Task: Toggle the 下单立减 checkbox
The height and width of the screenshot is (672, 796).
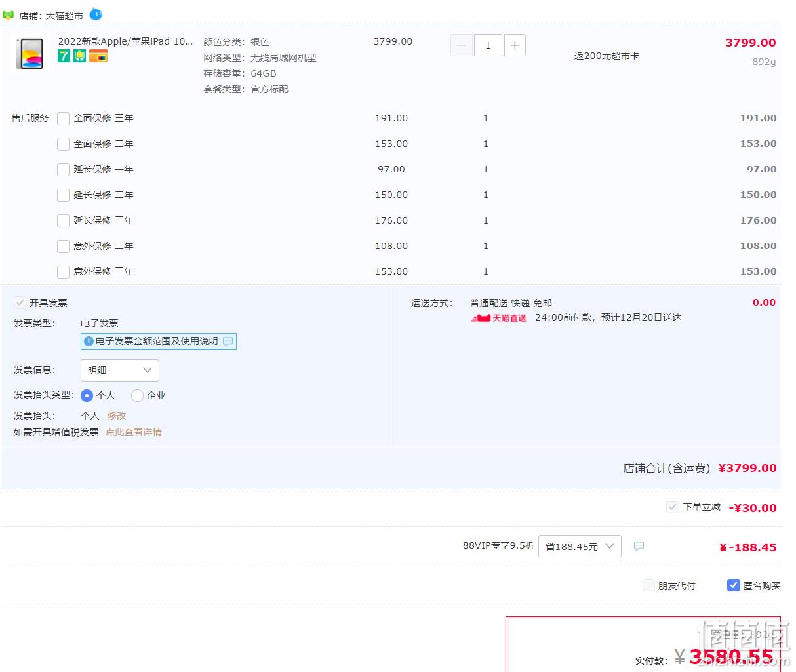Action: pyautogui.click(x=672, y=507)
